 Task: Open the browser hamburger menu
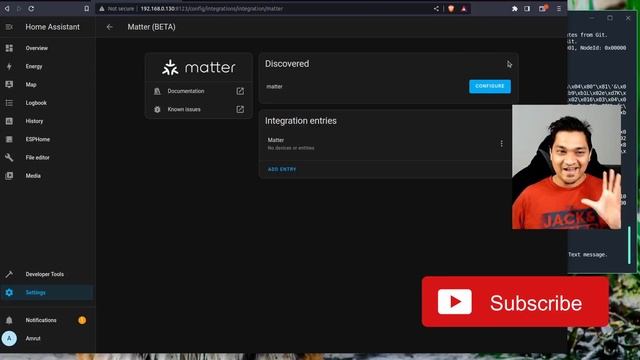(x=558, y=9)
